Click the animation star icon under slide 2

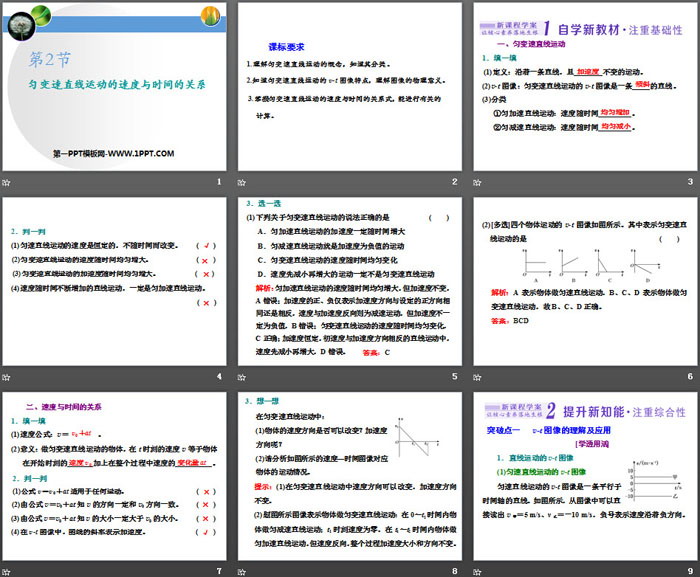pyautogui.click(x=243, y=181)
